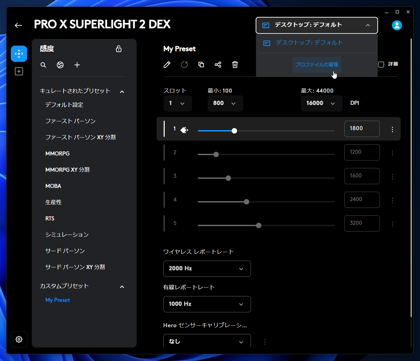The height and width of the screenshot is (361, 420).
Task: Click slot 4 DPI slider handle
Action: (x=246, y=202)
